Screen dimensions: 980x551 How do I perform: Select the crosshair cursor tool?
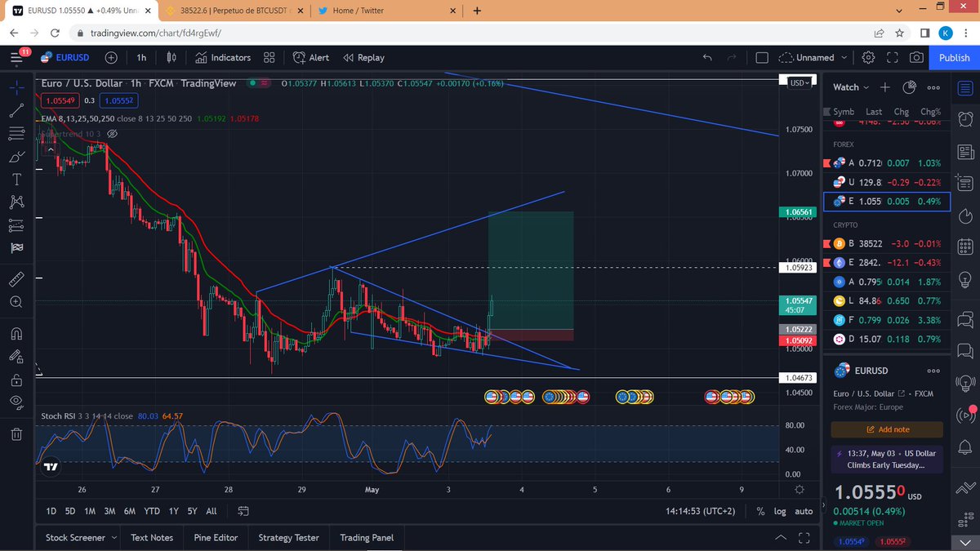(x=16, y=87)
